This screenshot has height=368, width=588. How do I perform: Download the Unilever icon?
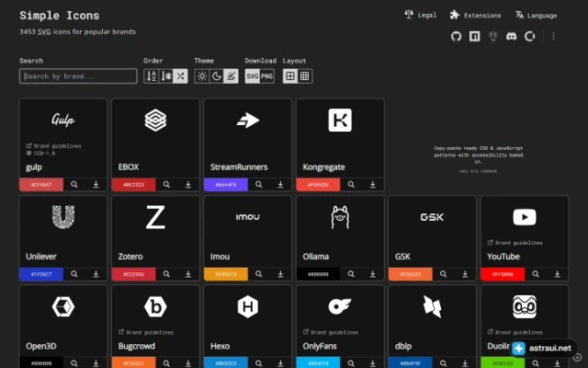tap(96, 274)
